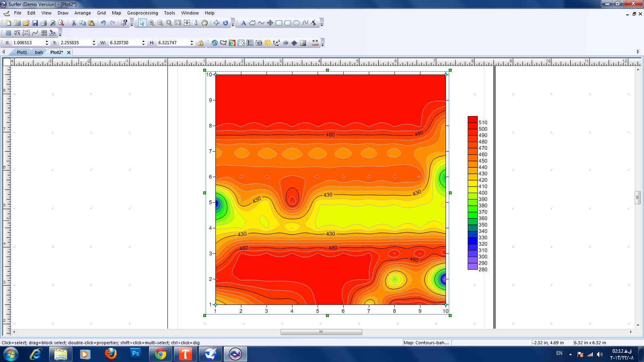Click the New Contour Map icon

(x=232, y=43)
